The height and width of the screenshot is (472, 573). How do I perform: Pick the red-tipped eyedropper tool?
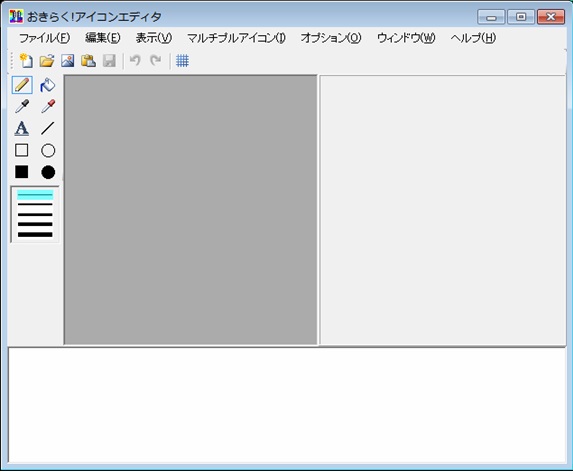48,106
